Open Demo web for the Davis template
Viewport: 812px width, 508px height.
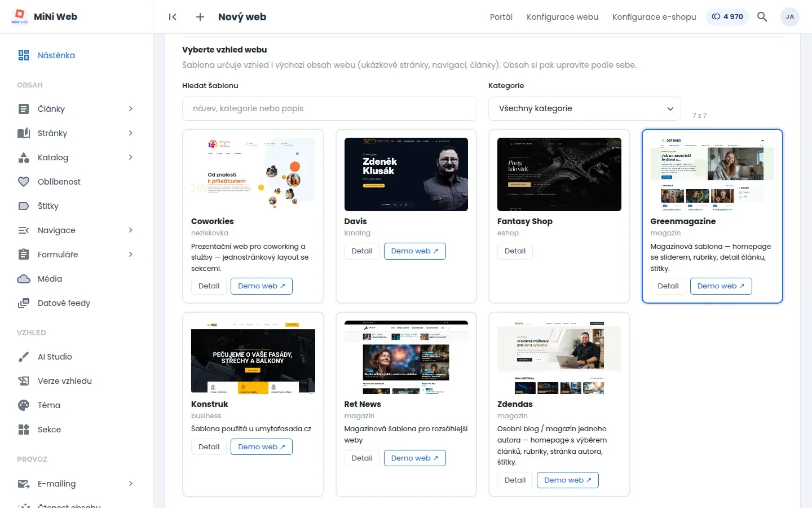(414, 251)
